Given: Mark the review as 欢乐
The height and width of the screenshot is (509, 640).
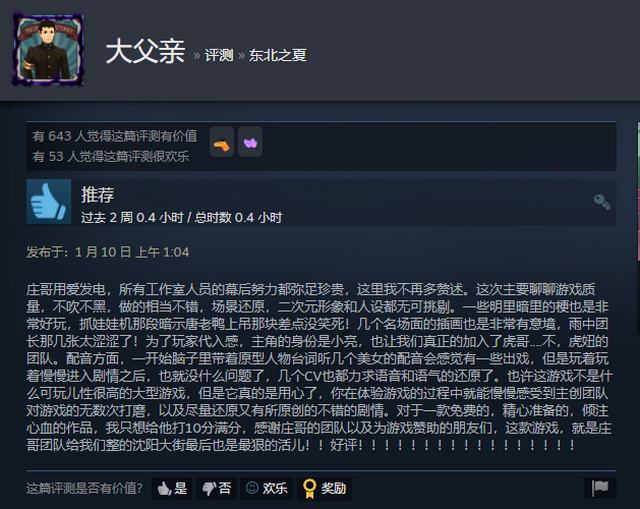Looking at the screenshot, I should click(267, 488).
